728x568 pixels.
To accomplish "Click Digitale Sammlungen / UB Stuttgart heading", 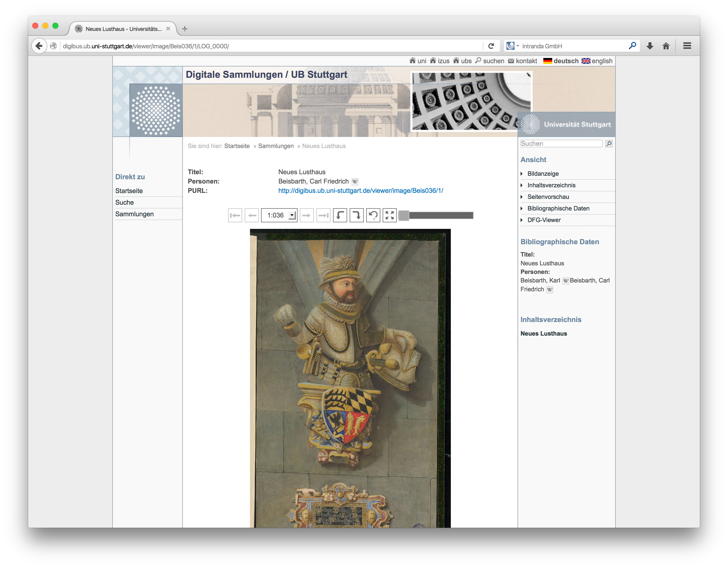I will [266, 75].
